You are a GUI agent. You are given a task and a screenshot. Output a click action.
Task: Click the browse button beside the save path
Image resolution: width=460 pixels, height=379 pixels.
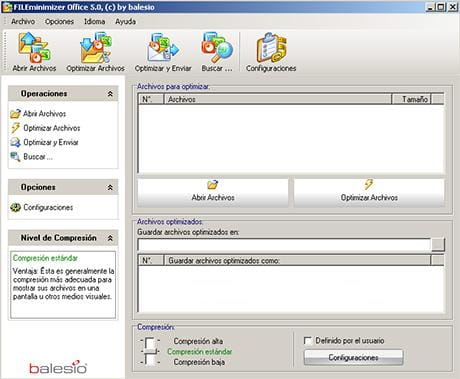tap(438, 244)
